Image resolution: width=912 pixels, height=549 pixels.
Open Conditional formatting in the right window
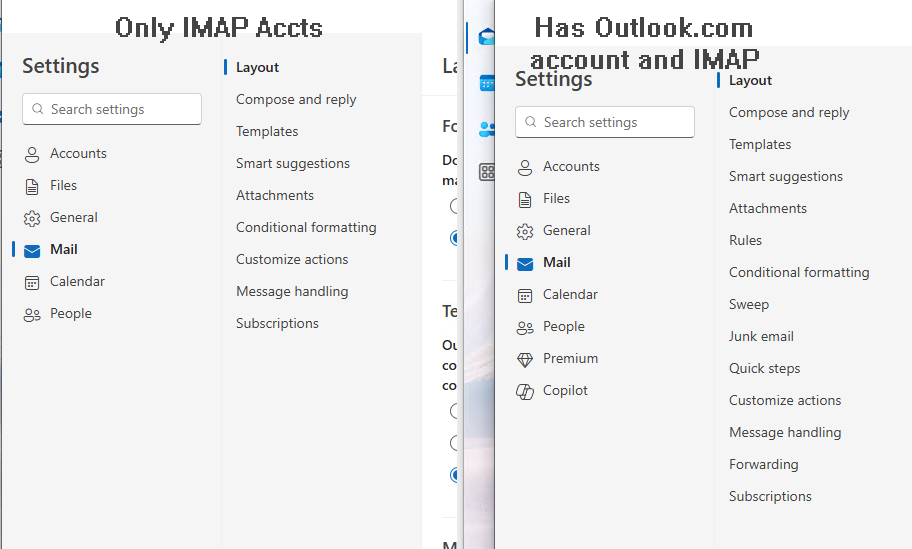(799, 272)
